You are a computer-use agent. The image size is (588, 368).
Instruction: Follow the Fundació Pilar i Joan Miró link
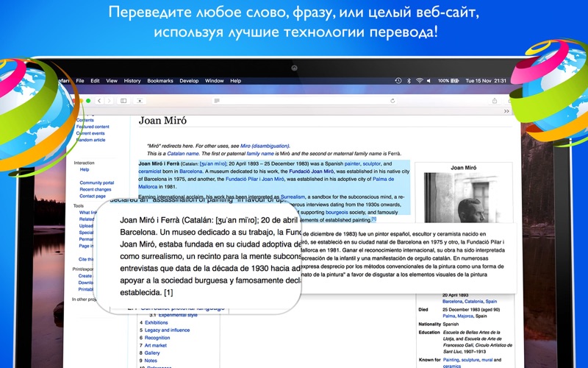(x=255, y=179)
